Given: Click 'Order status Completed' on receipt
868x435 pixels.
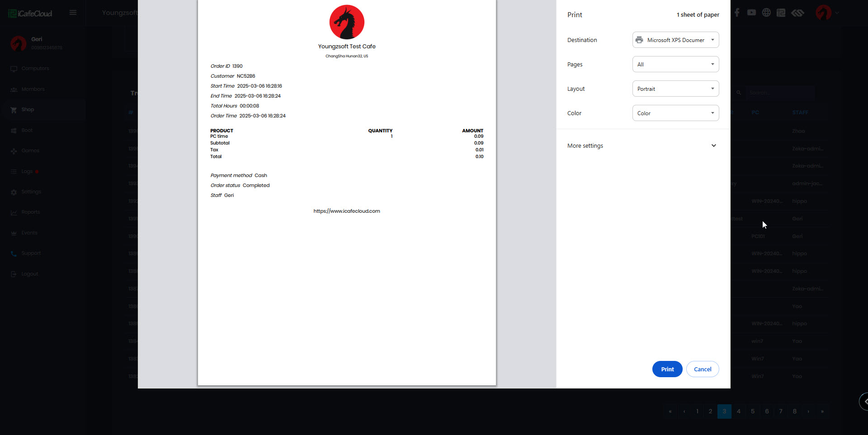Looking at the screenshot, I should click(x=240, y=185).
